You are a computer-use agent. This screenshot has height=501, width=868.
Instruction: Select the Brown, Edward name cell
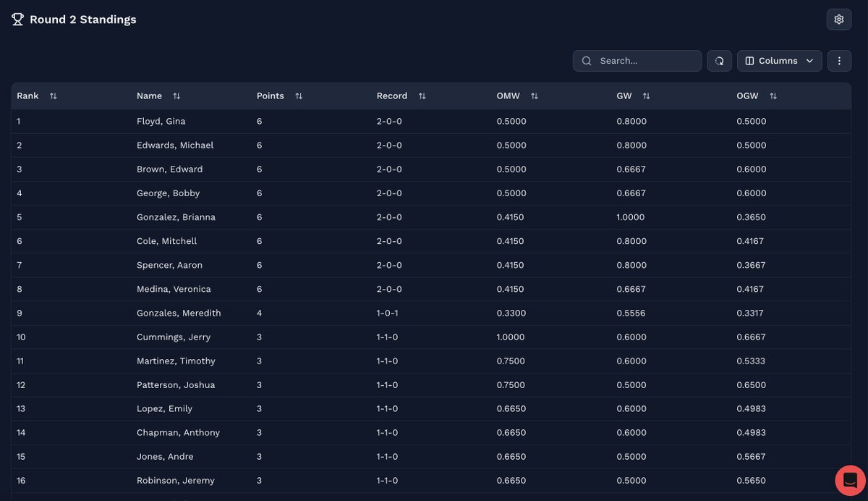pos(170,169)
